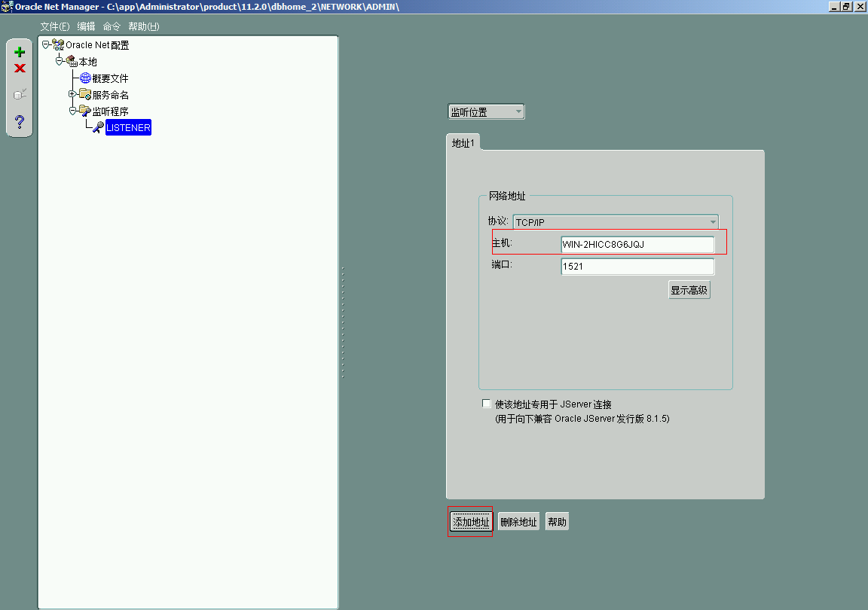Click the 服务命名 folder icon
868x610 pixels.
(85, 94)
